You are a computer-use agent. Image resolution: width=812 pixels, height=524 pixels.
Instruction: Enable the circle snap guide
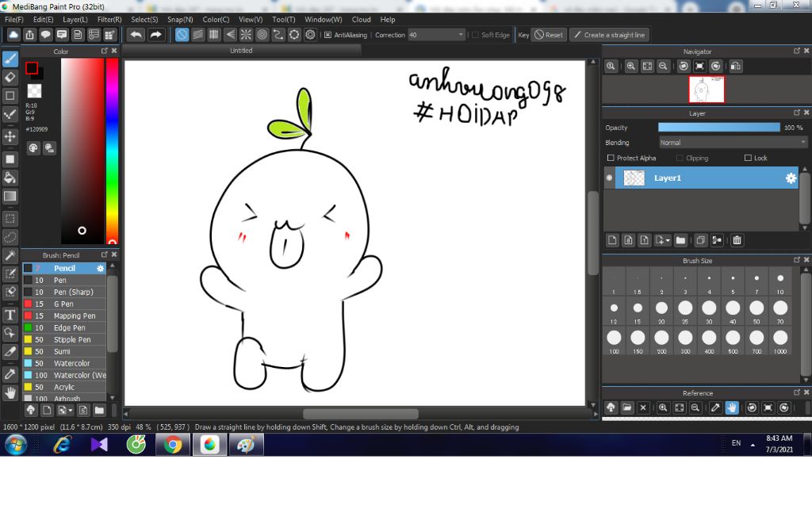(262, 35)
